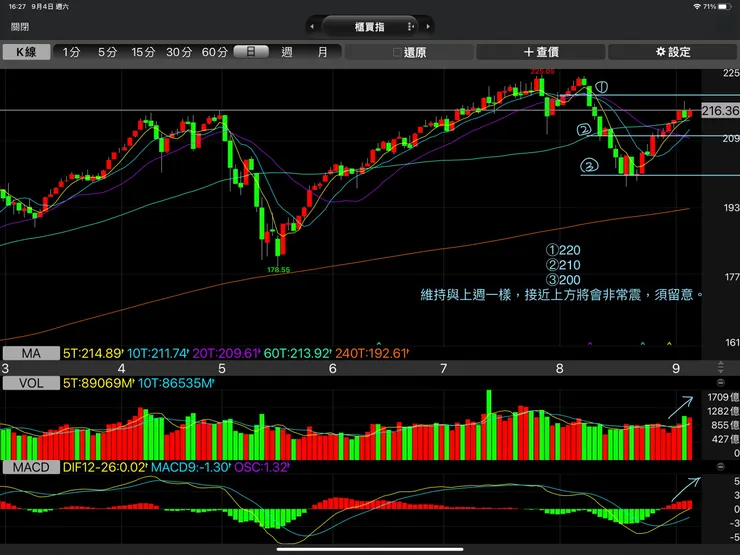The width and height of the screenshot is (740, 555).
Task: Select the 15分 interval
Action: (143, 52)
